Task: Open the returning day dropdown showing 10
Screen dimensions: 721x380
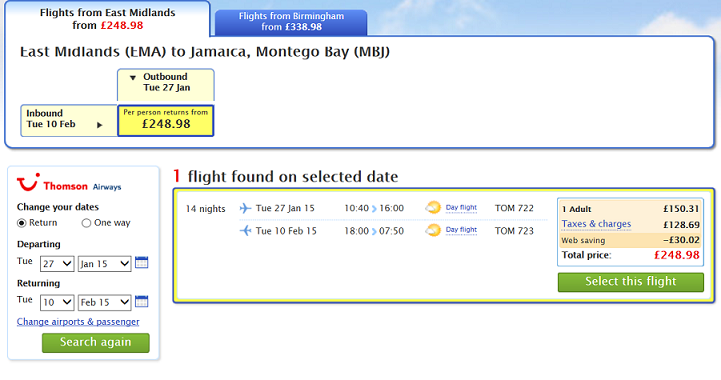Action: tap(57, 302)
